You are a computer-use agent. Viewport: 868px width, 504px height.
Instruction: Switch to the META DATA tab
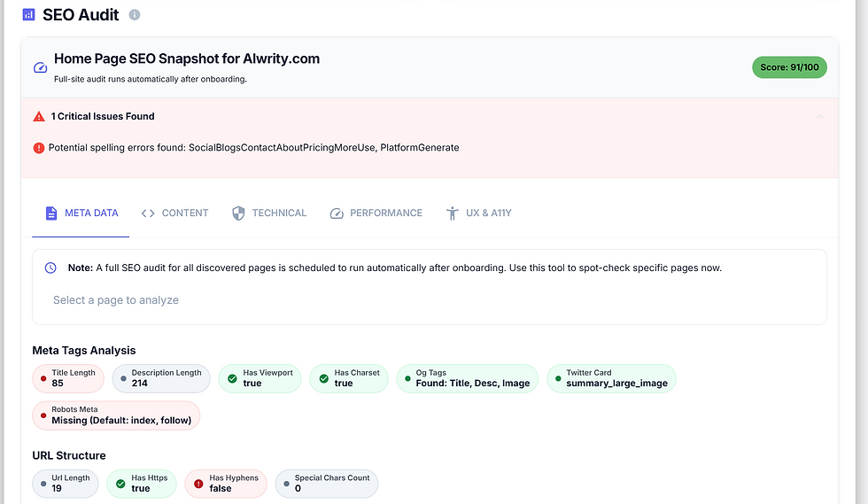click(81, 213)
